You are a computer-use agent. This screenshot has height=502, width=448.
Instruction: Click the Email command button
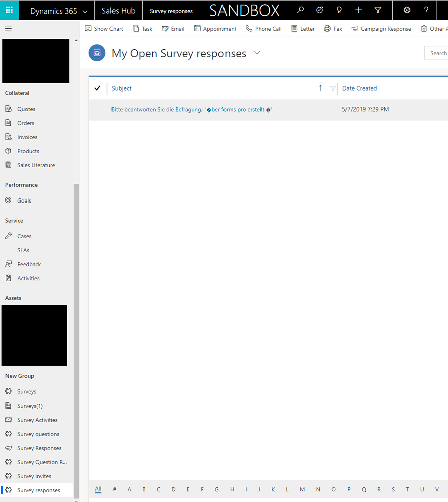click(x=173, y=29)
